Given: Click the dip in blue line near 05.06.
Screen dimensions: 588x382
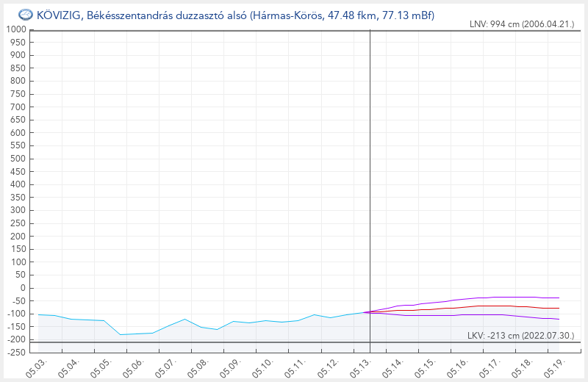Looking at the screenshot, I should tap(121, 334).
